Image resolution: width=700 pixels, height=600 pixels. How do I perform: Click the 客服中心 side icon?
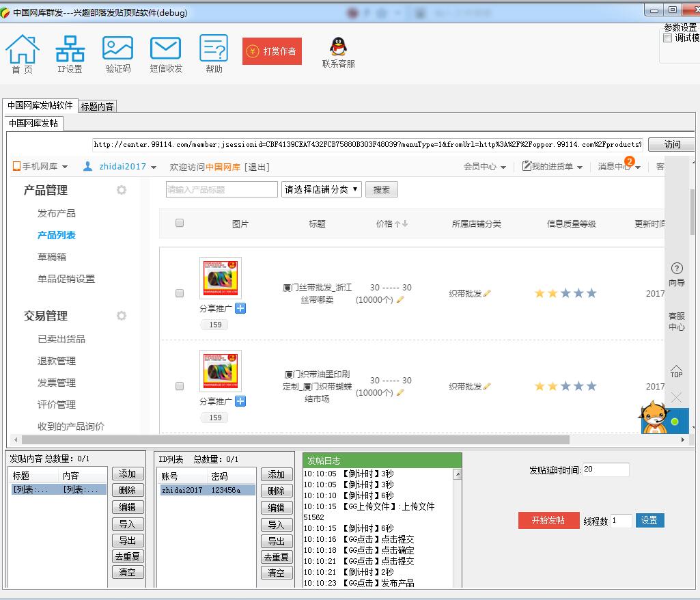coord(677,321)
